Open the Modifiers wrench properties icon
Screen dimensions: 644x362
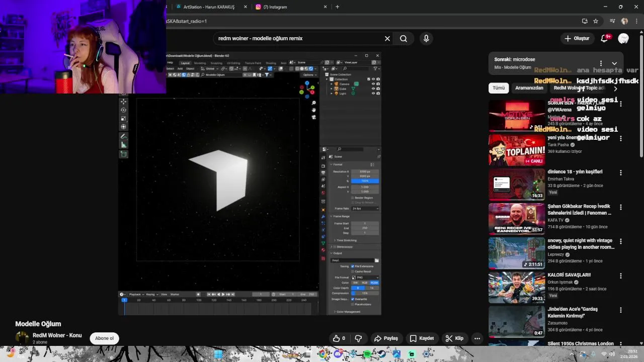click(x=323, y=217)
